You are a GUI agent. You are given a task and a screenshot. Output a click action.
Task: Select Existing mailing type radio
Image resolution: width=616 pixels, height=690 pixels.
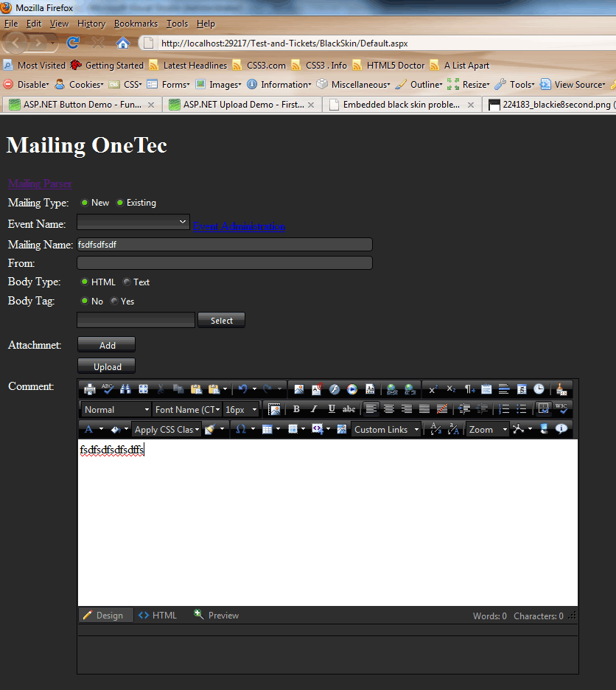119,203
